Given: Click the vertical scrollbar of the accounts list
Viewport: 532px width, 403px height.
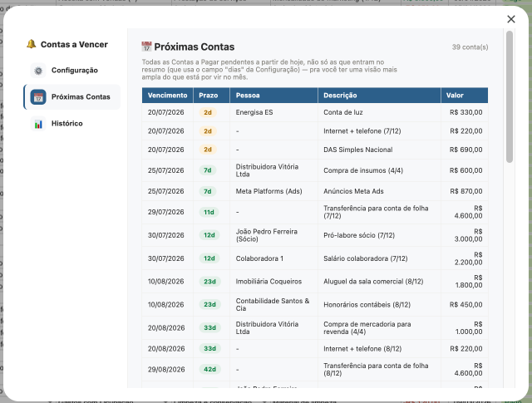Looking at the screenshot, I should click(x=510, y=96).
